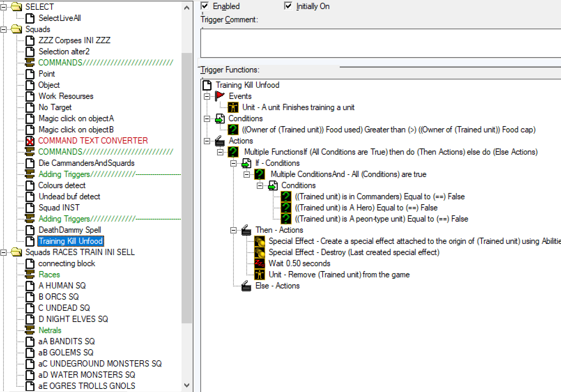The image size is (561, 392).
Task: Collapse the Multiple Functions If node
Action: click(x=220, y=152)
